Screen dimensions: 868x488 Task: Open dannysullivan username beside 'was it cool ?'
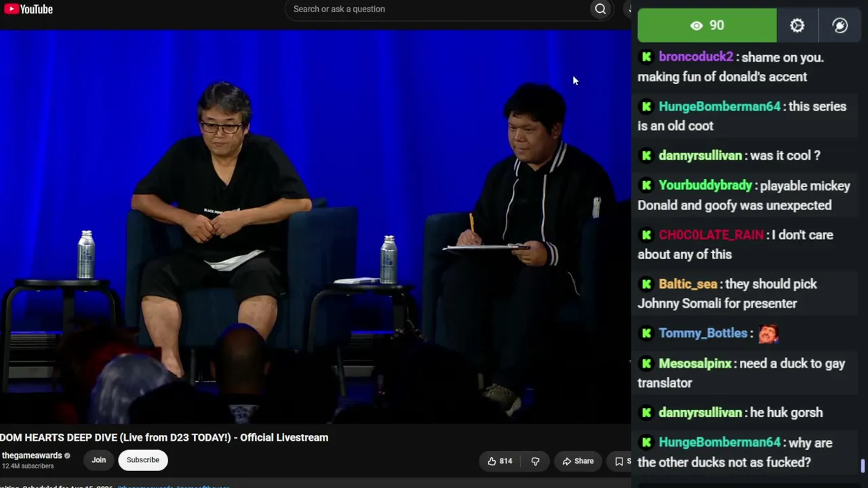tap(701, 156)
